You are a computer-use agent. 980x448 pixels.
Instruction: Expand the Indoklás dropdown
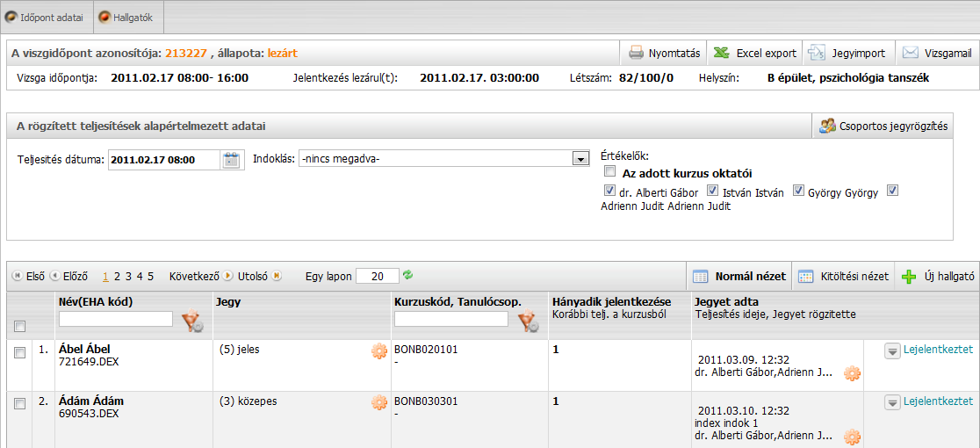(x=581, y=160)
